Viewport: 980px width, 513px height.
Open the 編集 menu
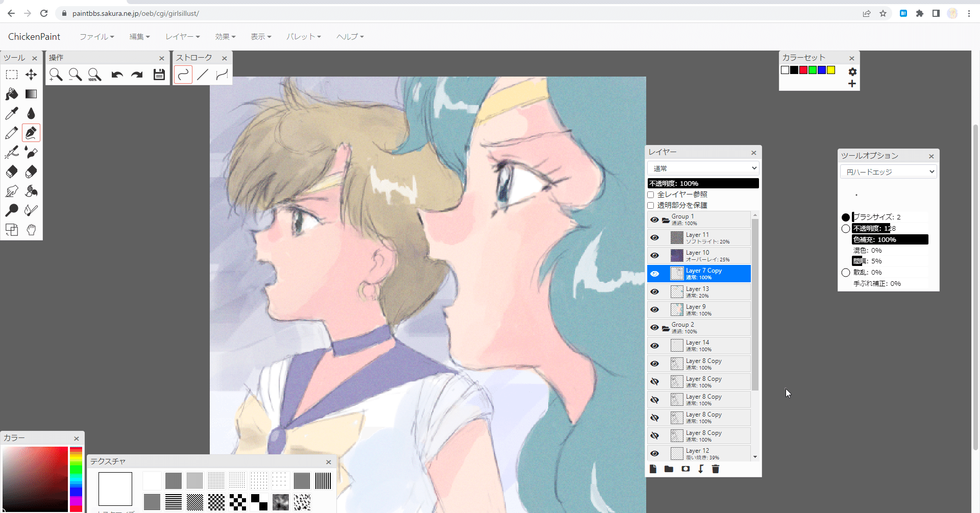coord(139,37)
